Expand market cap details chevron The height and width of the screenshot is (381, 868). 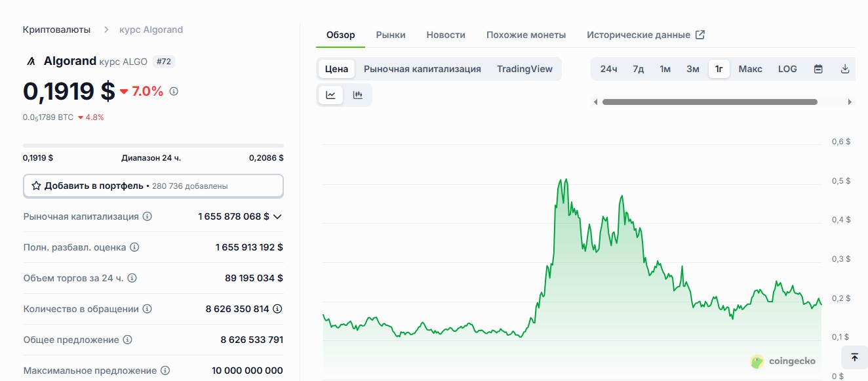[x=277, y=216]
